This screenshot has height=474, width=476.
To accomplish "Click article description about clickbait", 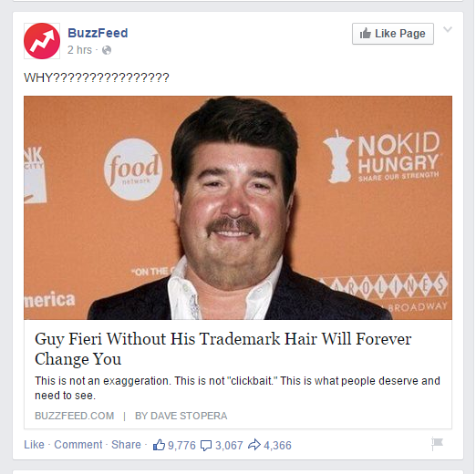I will [x=237, y=388].
